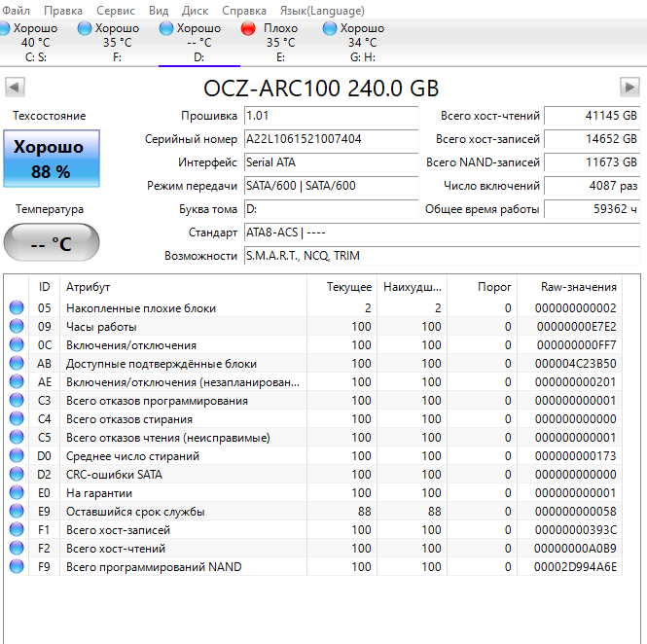Viewport: 647px width, 644px height.
Task: Click the Текущее column header
Action: coord(341,287)
